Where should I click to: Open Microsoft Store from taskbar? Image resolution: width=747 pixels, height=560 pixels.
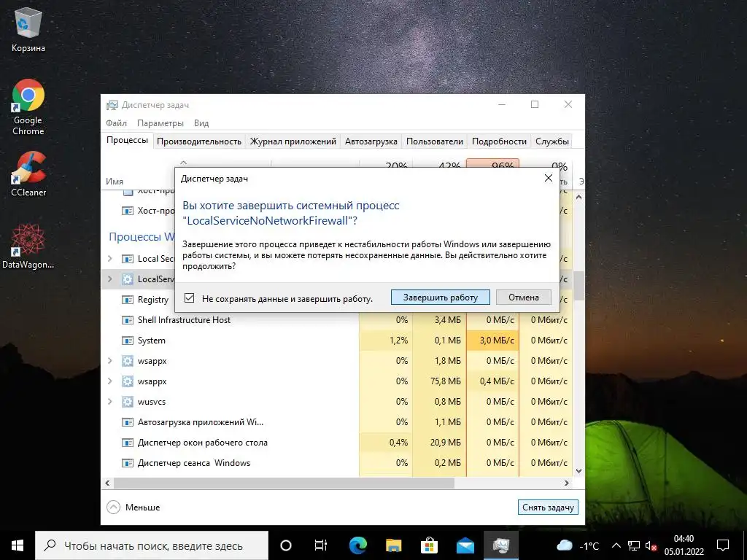point(429,545)
